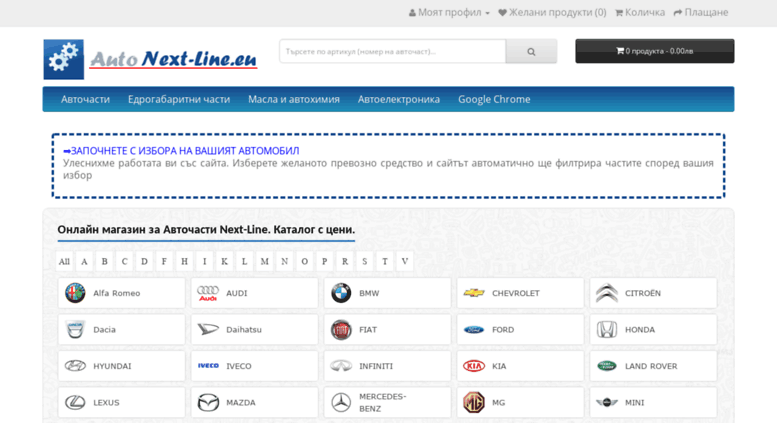Filter brands by letter P
Screen dimensions: 777x423
tap(325, 262)
